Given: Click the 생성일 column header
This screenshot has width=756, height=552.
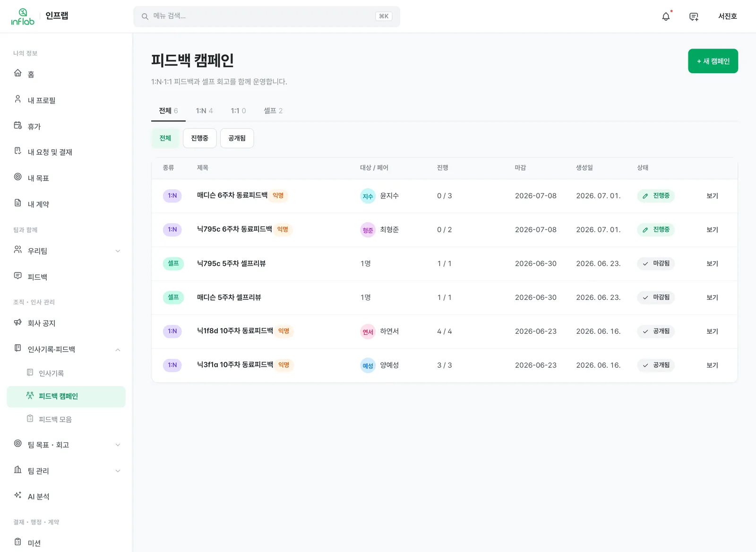Looking at the screenshot, I should coord(584,168).
